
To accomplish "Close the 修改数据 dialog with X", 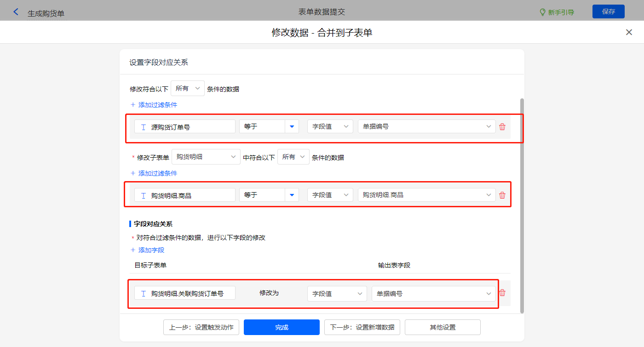I will click(x=629, y=32).
